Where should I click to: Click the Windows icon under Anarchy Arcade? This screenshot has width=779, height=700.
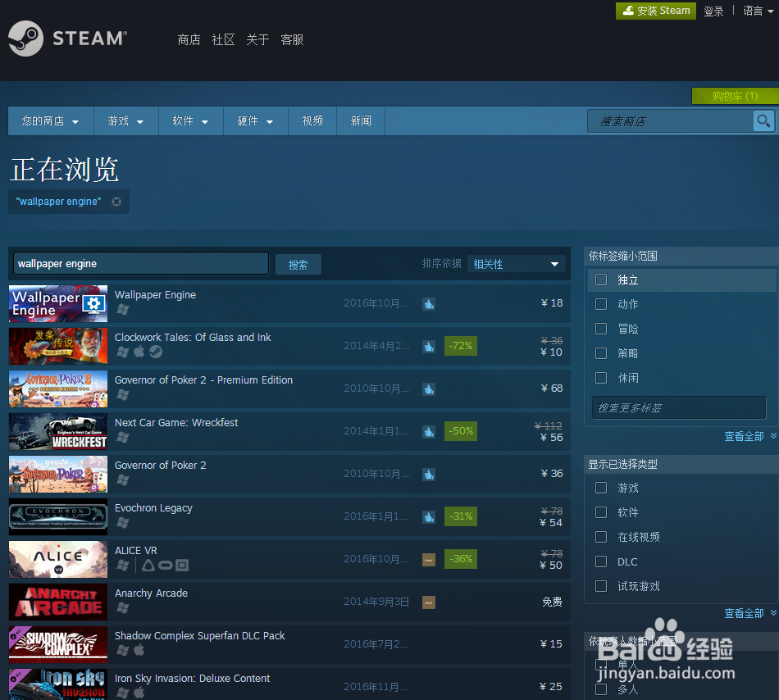123,607
